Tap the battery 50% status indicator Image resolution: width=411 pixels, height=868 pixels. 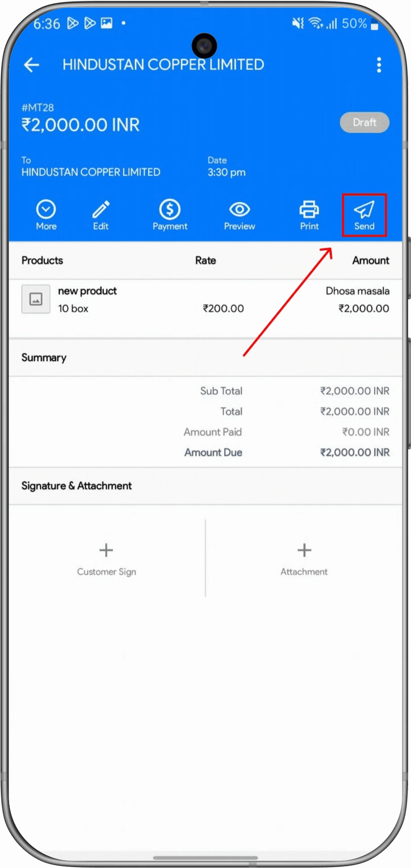[x=360, y=23]
